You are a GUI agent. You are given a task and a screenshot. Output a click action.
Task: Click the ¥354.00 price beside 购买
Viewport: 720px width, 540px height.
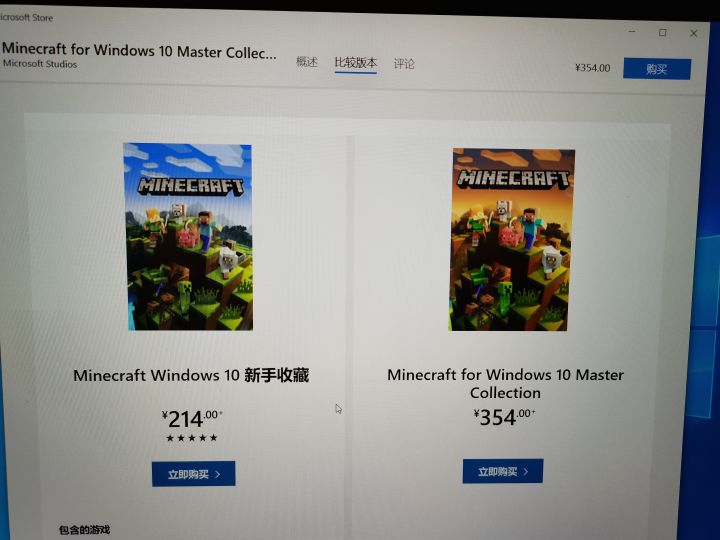[593, 68]
